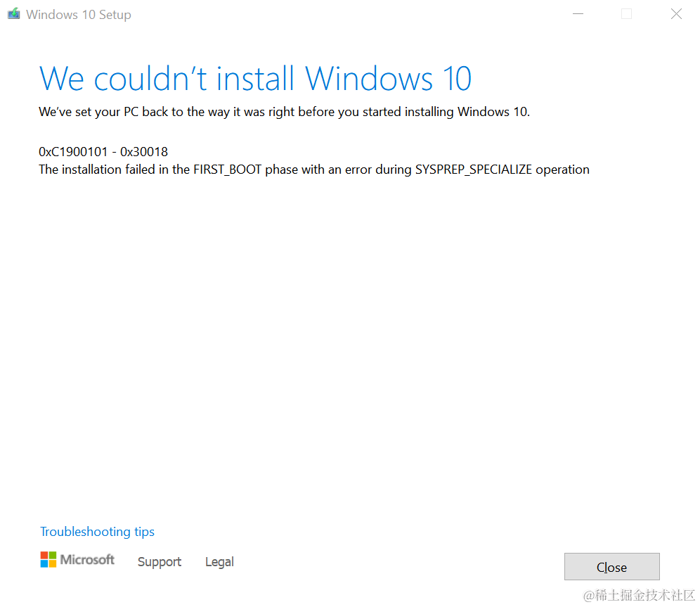Open the Support link
700x607 pixels.
(160, 561)
